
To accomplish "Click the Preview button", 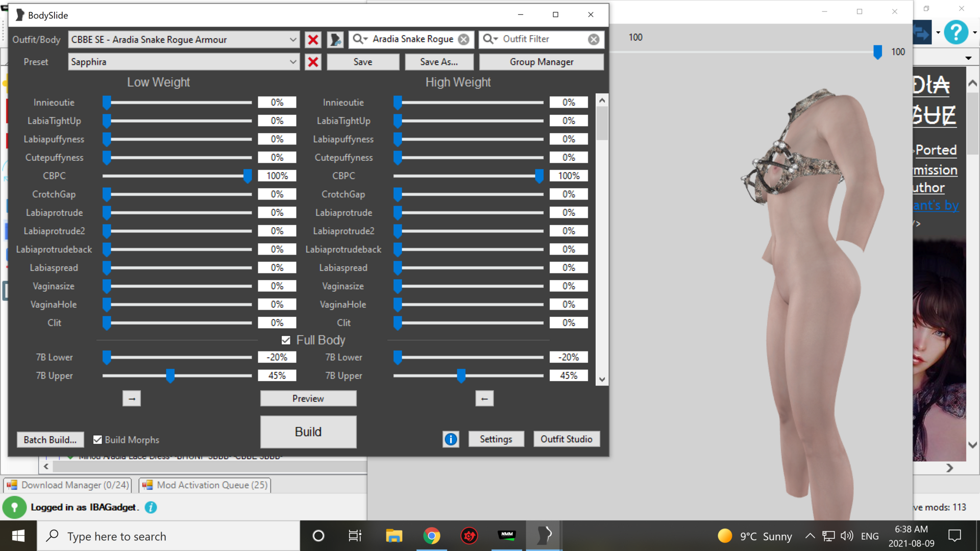I will click(308, 398).
